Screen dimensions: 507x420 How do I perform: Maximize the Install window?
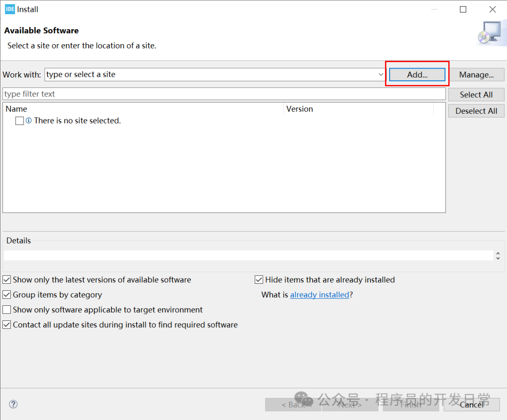pos(463,9)
